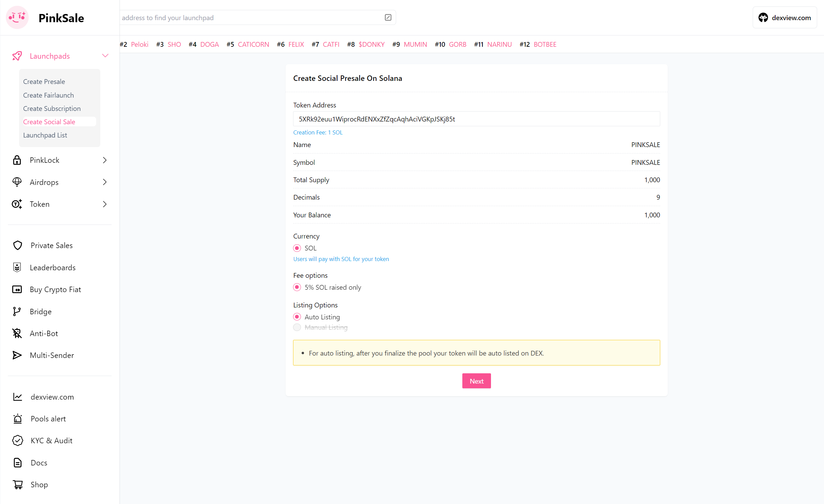Click the Anti-Bot robot icon
Image resolution: width=824 pixels, height=504 pixels.
coord(17,333)
